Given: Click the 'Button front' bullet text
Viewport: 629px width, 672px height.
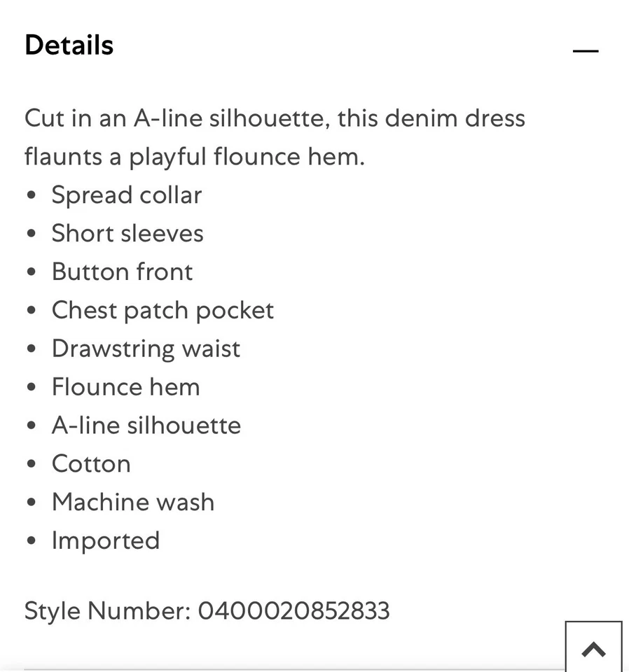Looking at the screenshot, I should coord(122,272).
